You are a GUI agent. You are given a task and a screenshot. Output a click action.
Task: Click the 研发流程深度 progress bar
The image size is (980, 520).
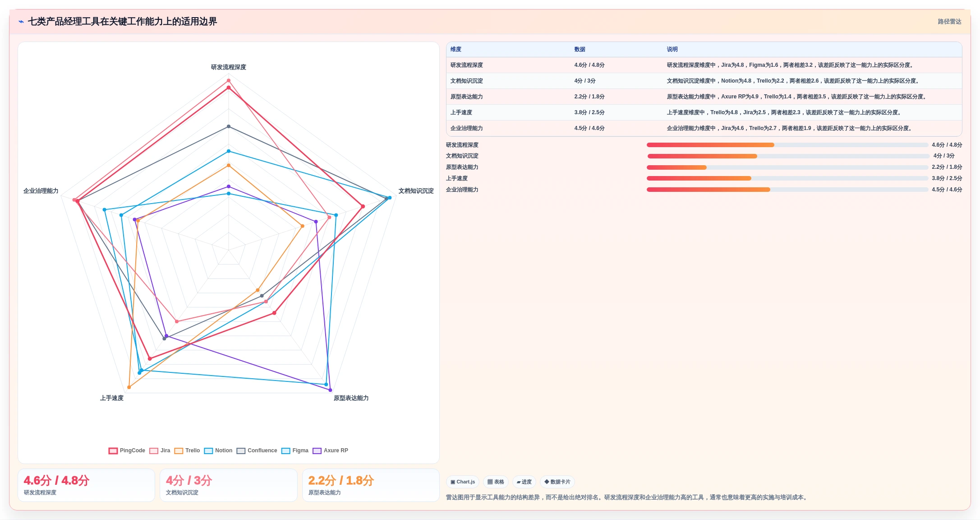[x=787, y=145]
